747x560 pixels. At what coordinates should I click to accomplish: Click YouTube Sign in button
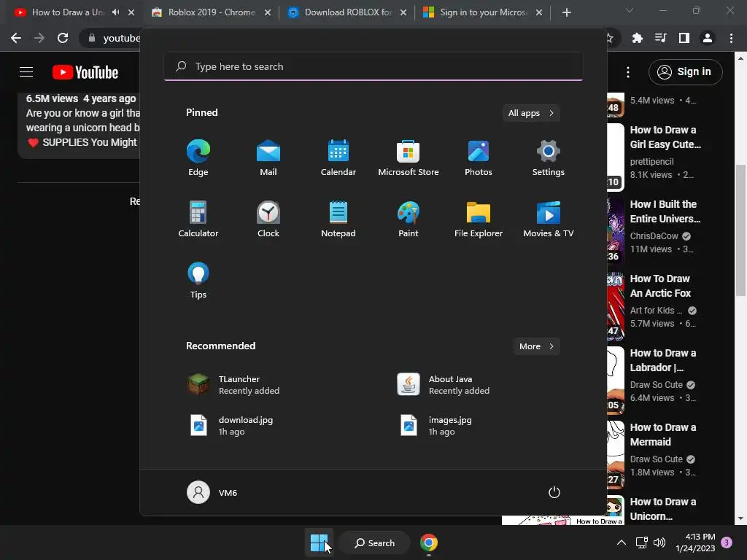pos(685,72)
